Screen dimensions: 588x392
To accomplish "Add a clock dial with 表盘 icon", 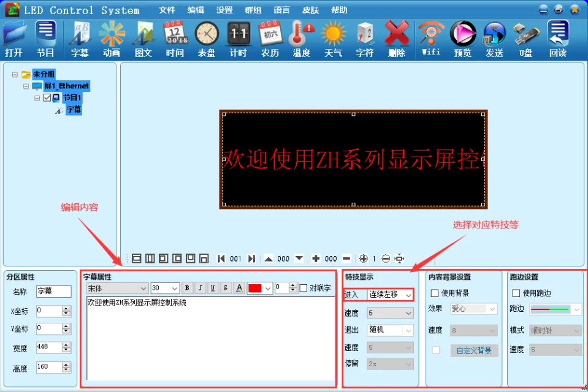I will coord(206,39).
